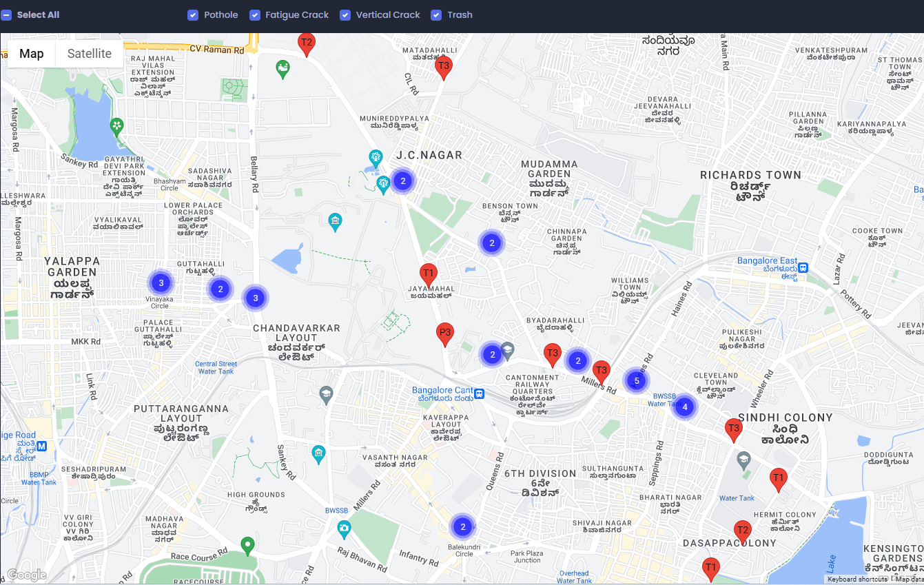Uncheck the Trash checkbox

[436, 15]
